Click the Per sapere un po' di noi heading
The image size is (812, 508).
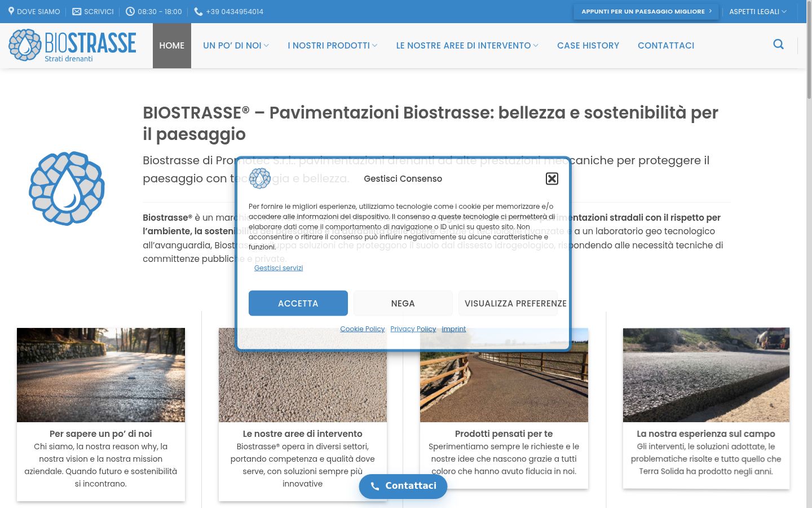(101, 433)
